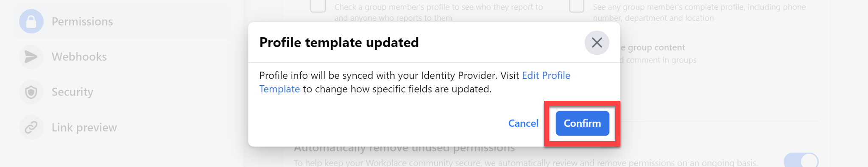
Task: Toggle the automatic unused permissions removal switch
Action: (801, 160)
